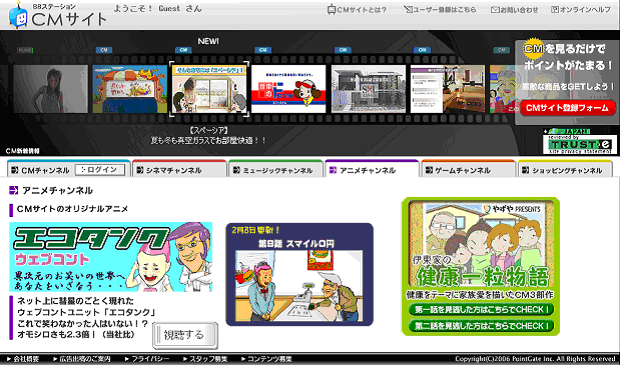Open オンラインヘルプ in the header
Screen dimensions: 620x366
[x=581, y=9]
